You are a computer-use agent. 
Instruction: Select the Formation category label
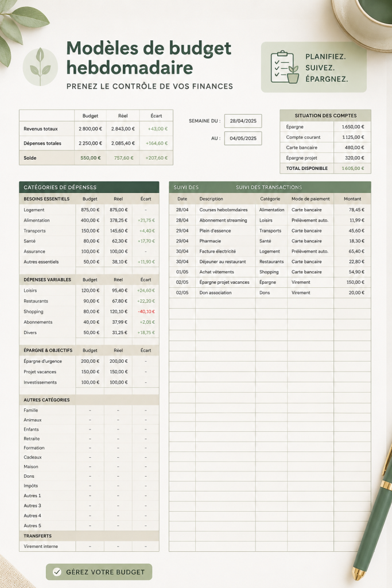click(x=34, y=448)
